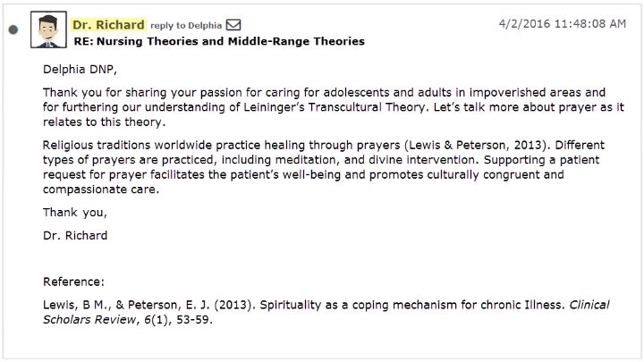This screenshot has height=362, width=644.
Task: Click the 4/2/2016 11:48:08 AM timestamp
Action: click(x=563, y=24)
